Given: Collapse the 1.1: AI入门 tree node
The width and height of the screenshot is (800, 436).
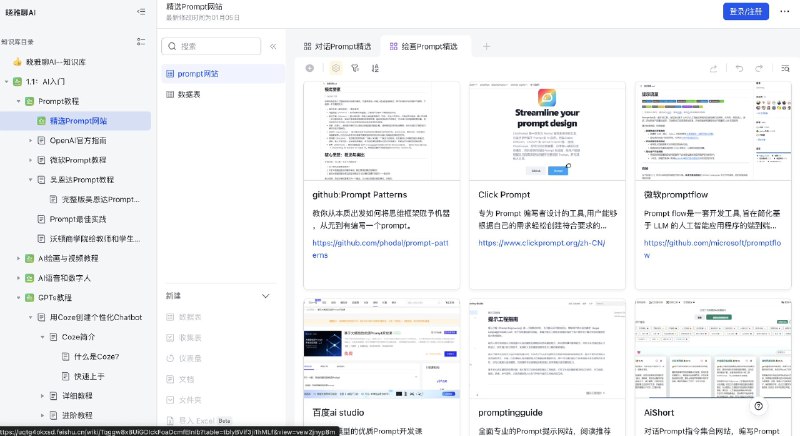Looking at the screenshot, I should [x=7, y=82].
